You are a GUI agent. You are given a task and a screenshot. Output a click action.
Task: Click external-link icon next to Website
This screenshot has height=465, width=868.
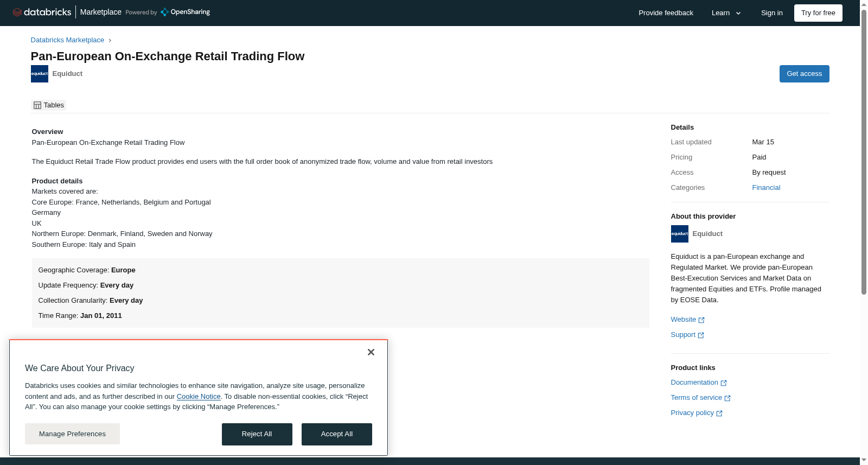click(701, 320)
